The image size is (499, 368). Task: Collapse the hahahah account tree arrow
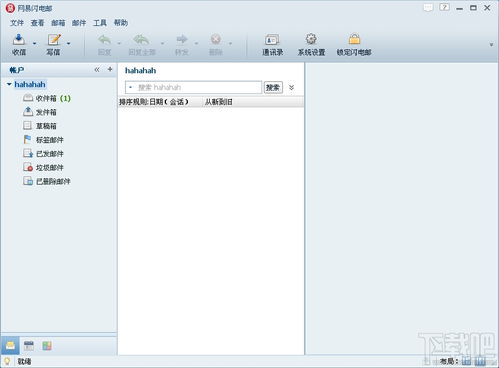pos(9,84)
